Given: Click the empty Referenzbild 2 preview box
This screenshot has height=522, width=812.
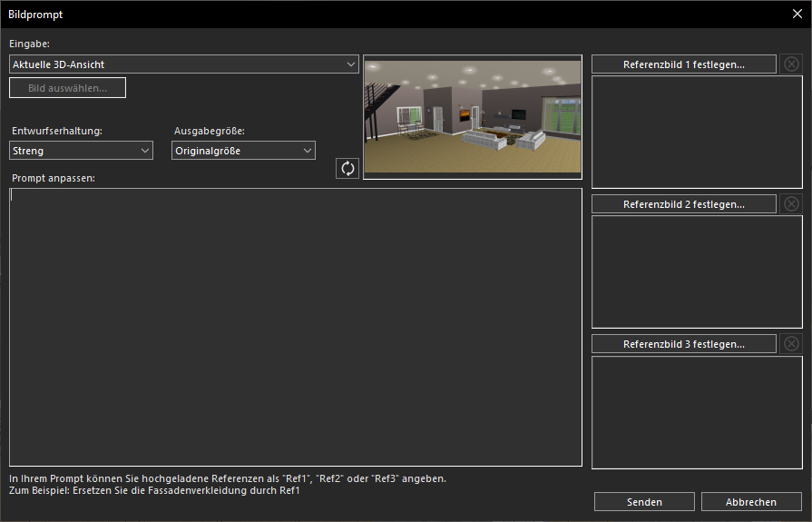Looking at the screenshot, I should (x=697, y=271).
